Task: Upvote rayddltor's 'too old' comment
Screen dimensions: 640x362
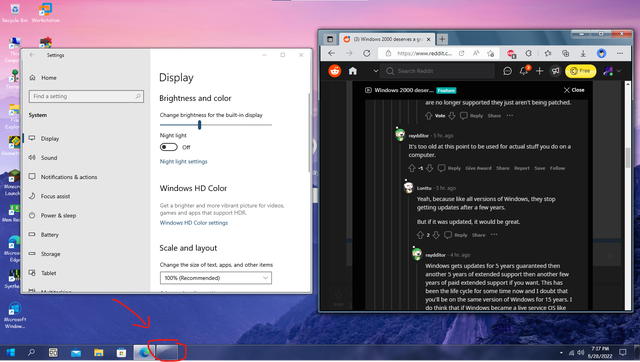Action: [412, 168]
